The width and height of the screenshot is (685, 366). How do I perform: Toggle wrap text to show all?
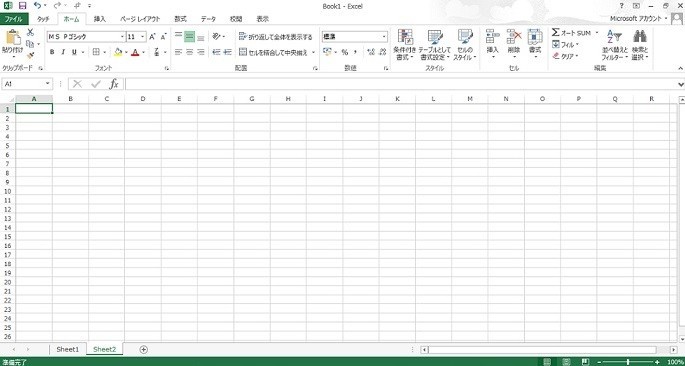point(276,37)
